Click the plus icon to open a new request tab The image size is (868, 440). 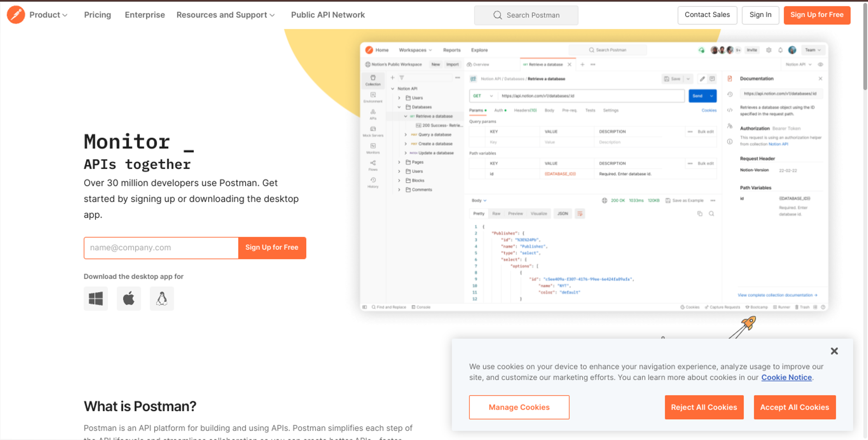click(582, 64)
